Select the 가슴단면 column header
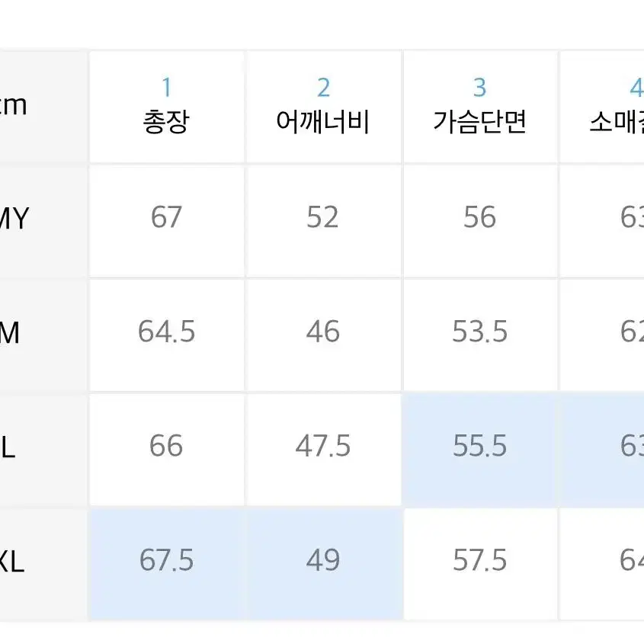644x644 pixels. [x=480, y=107]
